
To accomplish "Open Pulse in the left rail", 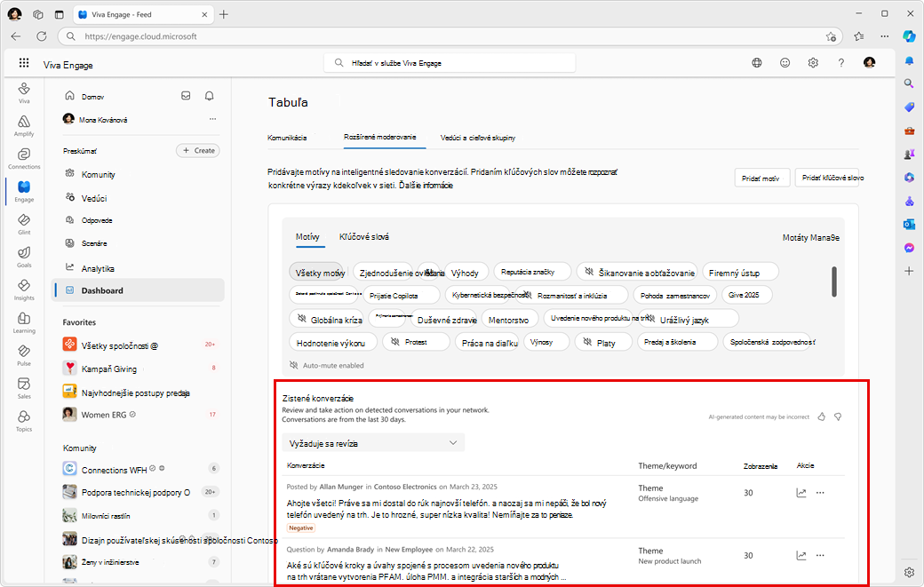I will point(24,355).
